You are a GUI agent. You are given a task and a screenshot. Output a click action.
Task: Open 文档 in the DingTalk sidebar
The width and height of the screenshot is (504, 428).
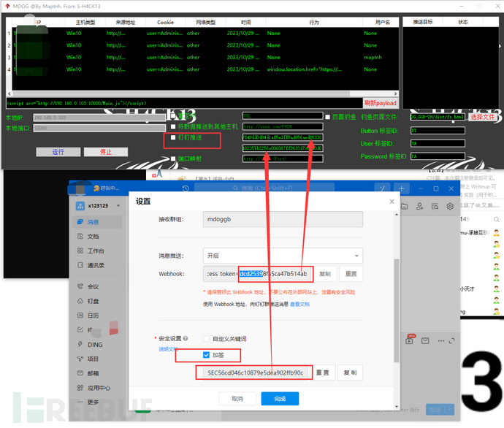(x=93, y=237)
